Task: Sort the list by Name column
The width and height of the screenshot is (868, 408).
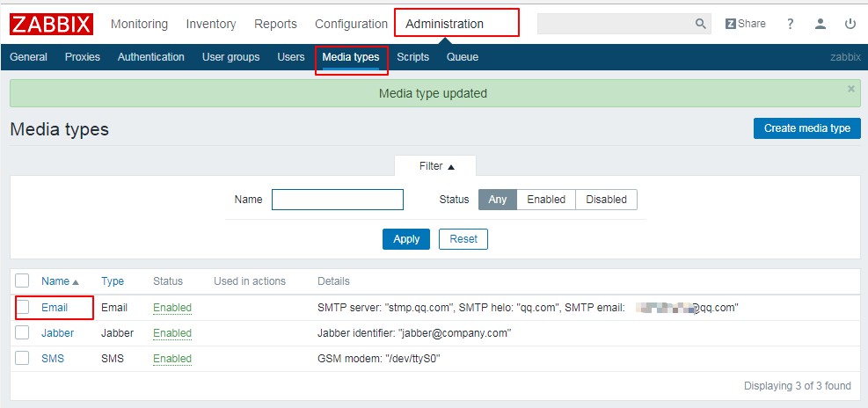Action: tap(55, 281)
